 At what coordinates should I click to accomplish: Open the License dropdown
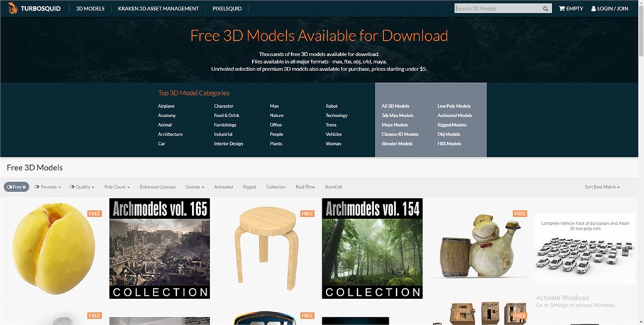tap(194, 187)
